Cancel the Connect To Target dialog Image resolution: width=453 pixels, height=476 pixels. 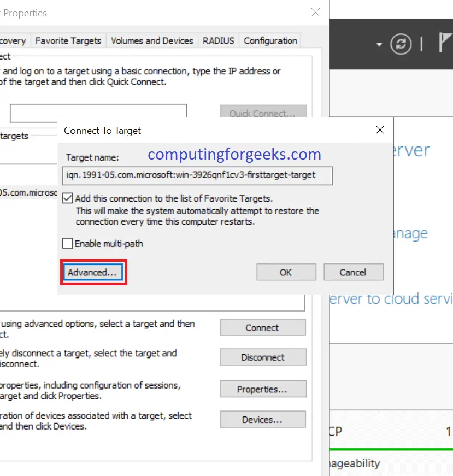[x=354, y=272]
